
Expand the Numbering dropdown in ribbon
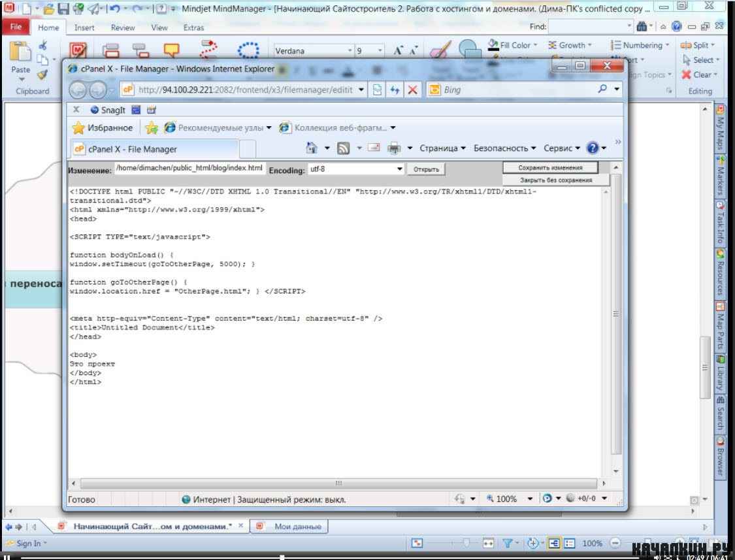[x=667, y=46]
